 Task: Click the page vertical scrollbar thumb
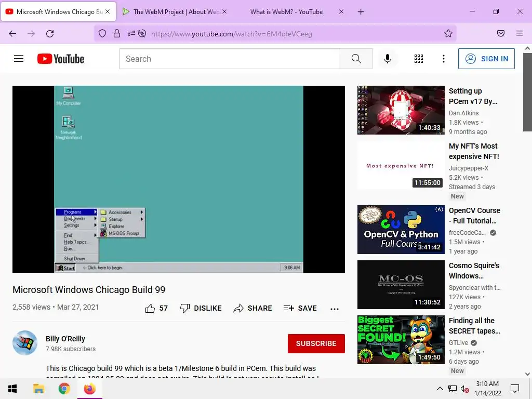coord(527,91)
